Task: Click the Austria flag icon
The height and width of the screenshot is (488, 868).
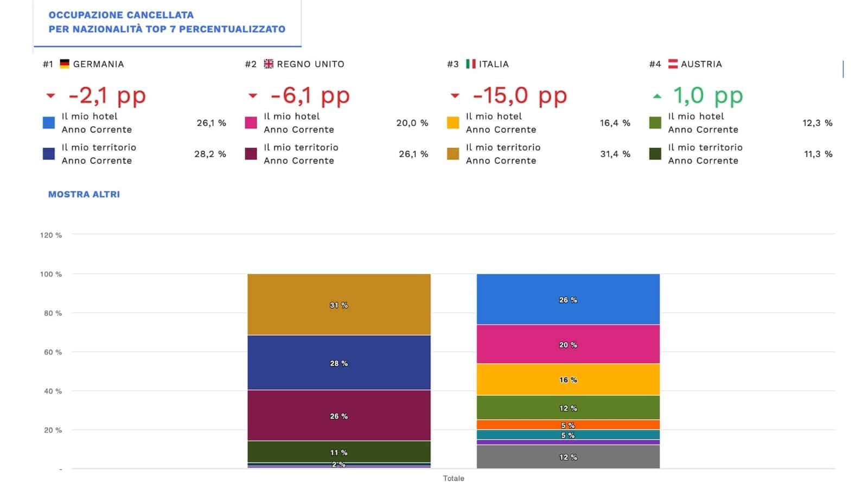Action: coord(673,64)
